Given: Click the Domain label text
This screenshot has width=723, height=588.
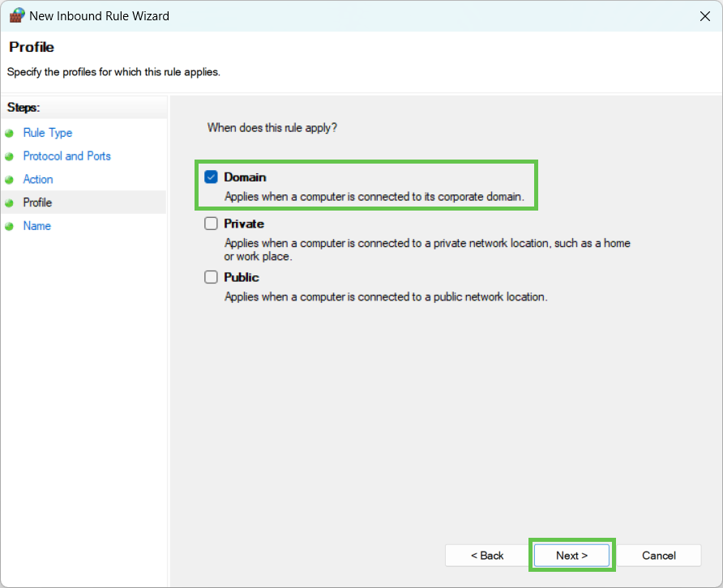Looking at the screenshot, I should [x=245, y=177].
